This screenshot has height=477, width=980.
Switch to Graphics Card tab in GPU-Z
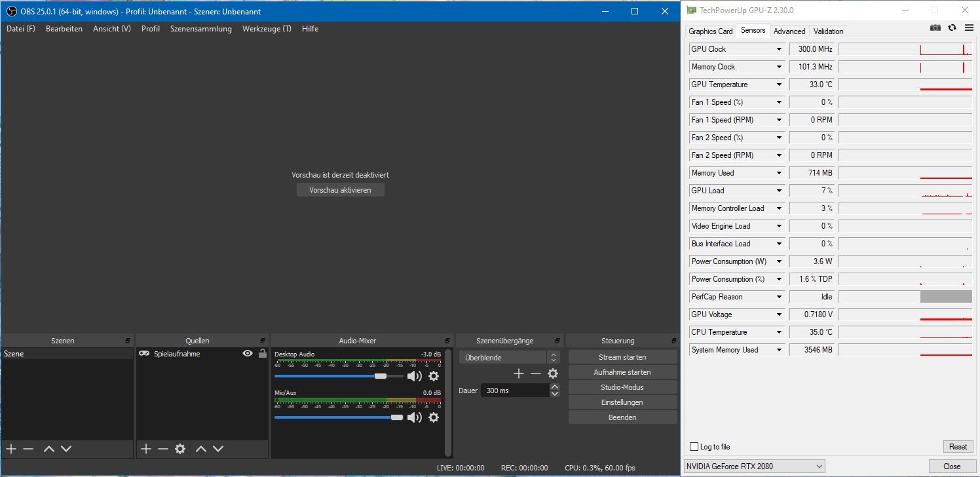coord(710,31)
